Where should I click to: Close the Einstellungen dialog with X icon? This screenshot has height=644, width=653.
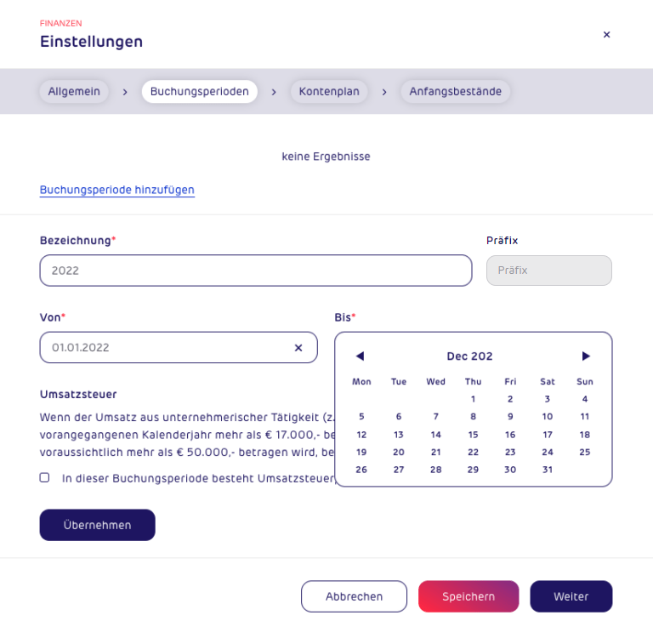coord(606,35)
